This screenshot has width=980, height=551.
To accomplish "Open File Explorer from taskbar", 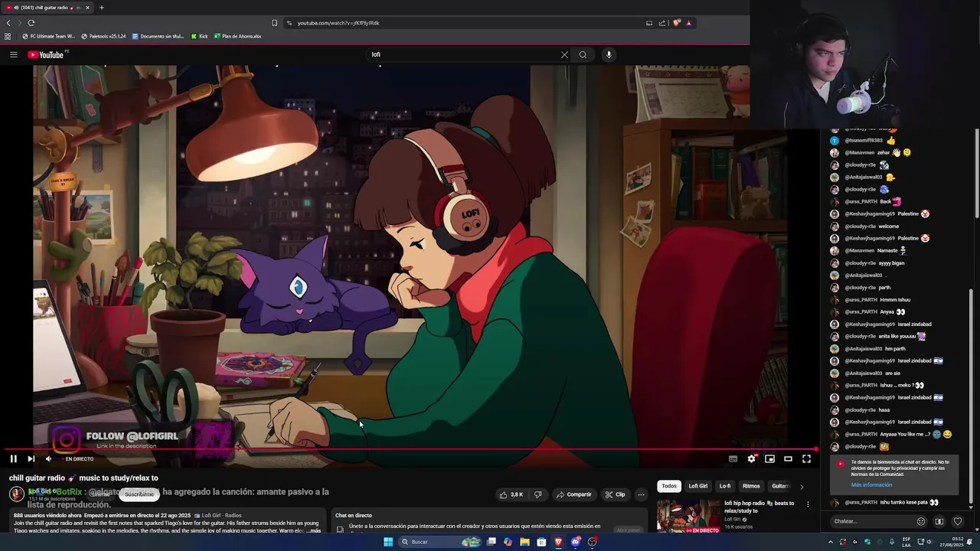I will coord(524,542).
